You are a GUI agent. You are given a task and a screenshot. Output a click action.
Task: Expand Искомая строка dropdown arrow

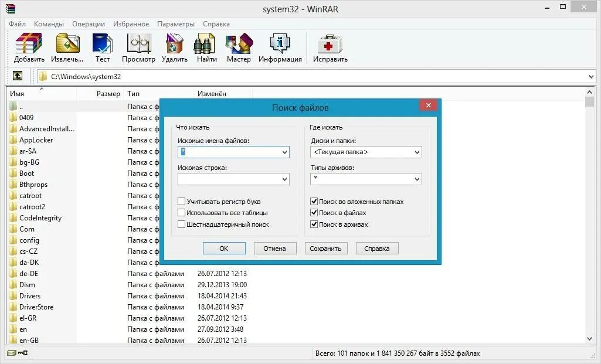point(284,179)
